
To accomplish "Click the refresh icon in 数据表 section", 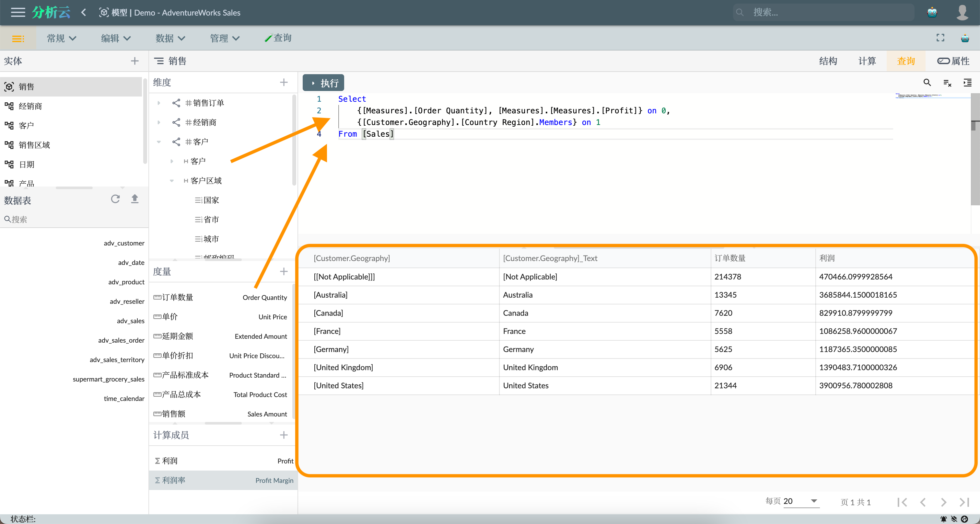I will (115, 199).
